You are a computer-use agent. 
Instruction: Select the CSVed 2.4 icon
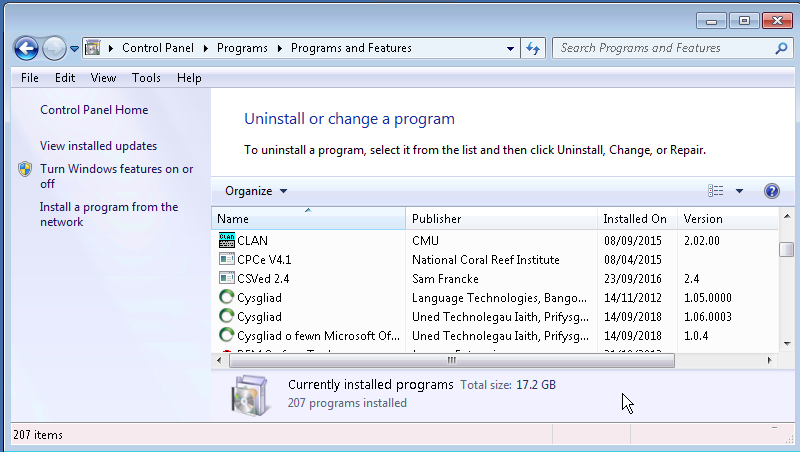click(227, 278)
